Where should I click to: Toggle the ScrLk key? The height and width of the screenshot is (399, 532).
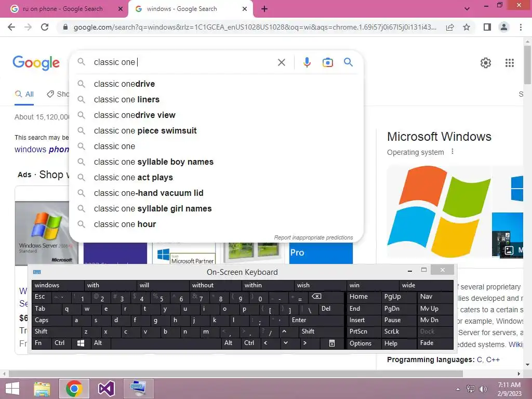[398, 331]
